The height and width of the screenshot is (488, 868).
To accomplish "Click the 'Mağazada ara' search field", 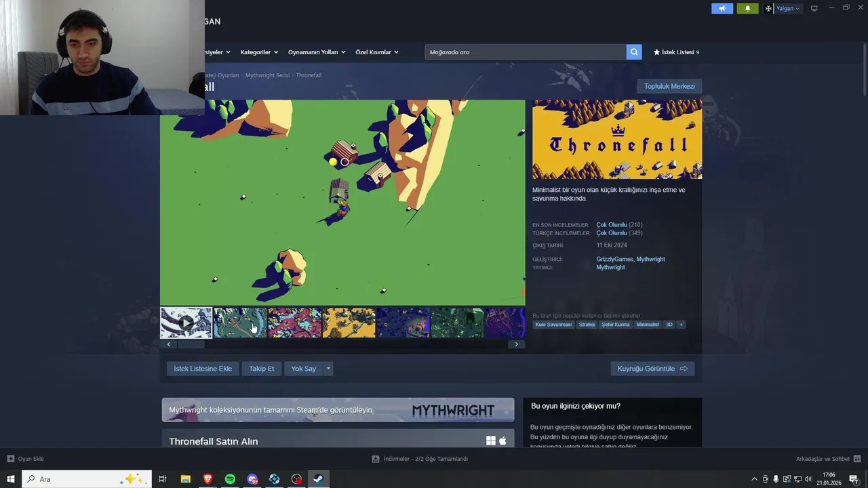I will point(526,52).
